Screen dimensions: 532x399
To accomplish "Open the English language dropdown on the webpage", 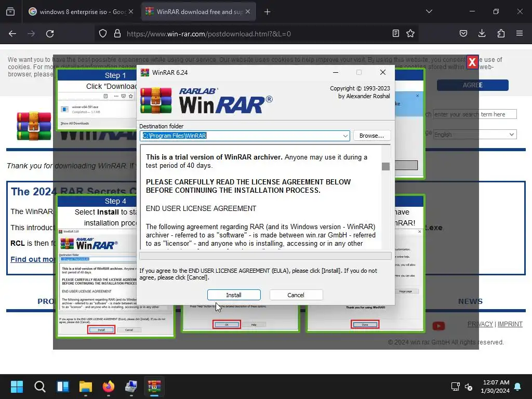I will click(475, 135).
